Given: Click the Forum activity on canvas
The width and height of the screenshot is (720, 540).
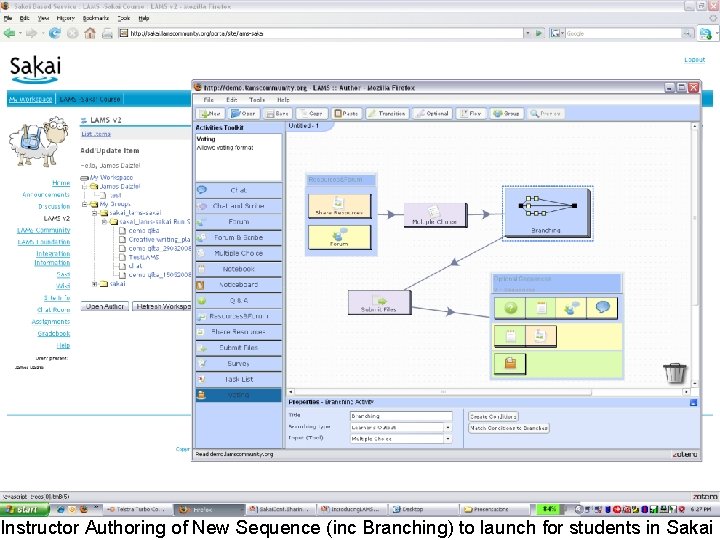Looking at the screenshot, I should (x=339, y=237).
